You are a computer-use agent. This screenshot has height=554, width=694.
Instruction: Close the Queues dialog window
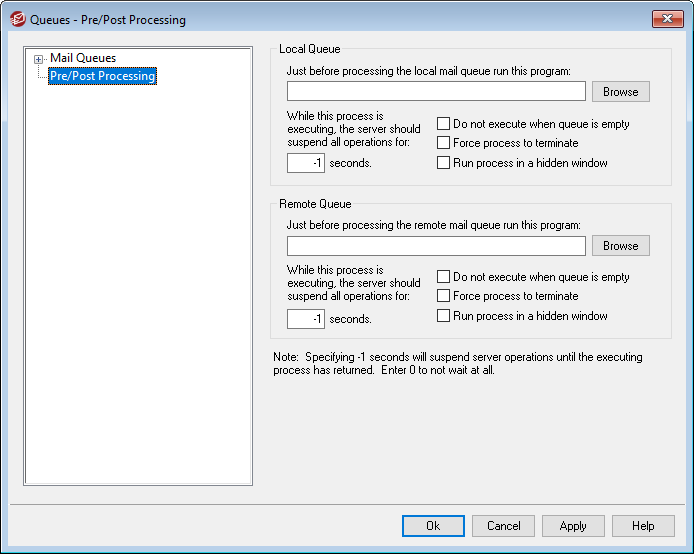(x=666, y=19)
